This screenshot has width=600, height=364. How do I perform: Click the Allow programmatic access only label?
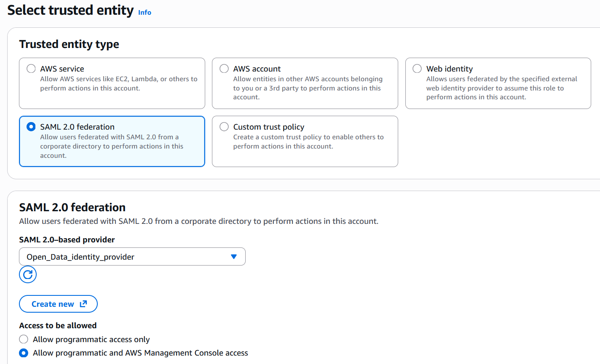click(x=91, y=340)
